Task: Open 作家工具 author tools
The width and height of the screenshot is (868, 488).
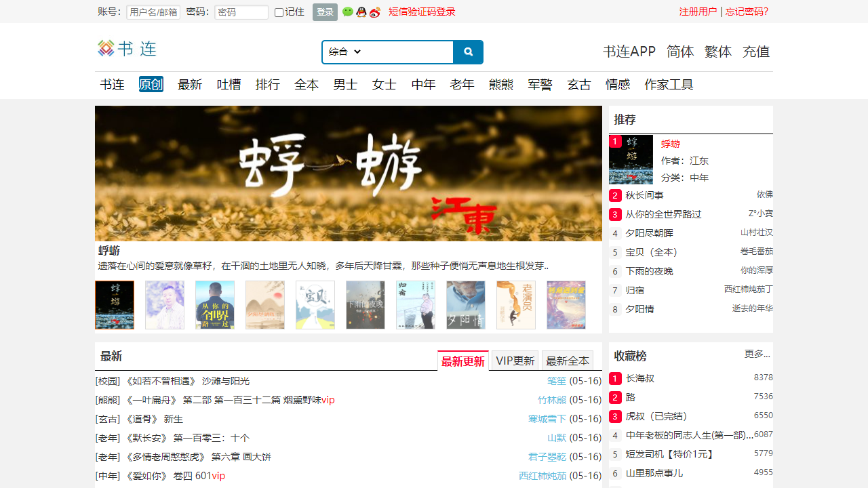Action: [x=669, y=85]
